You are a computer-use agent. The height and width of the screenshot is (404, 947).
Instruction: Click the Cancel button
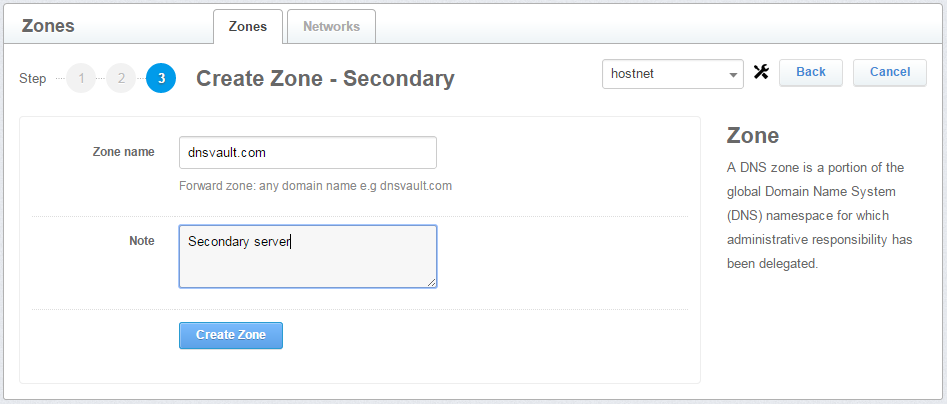889,72
